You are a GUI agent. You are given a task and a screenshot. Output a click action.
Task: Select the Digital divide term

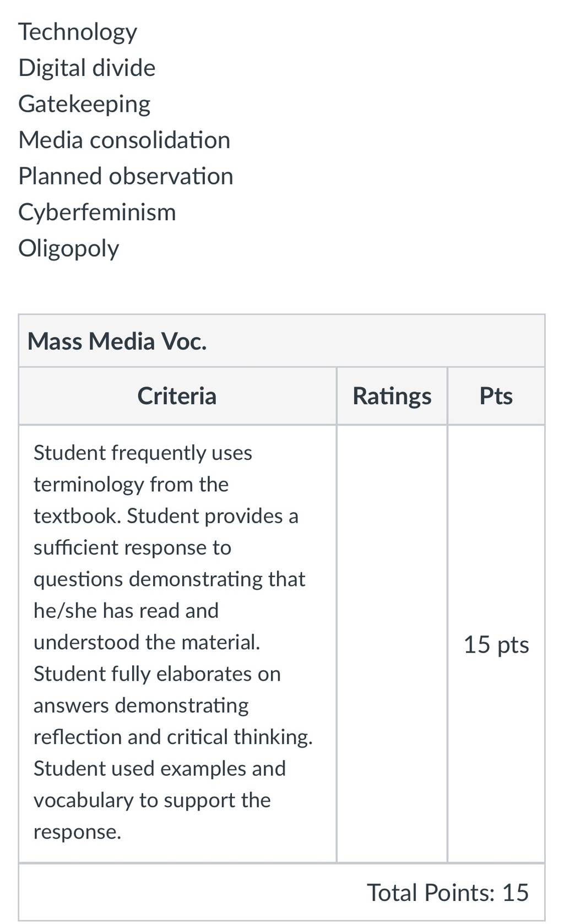pyautogui.click(x=87, y=68)
